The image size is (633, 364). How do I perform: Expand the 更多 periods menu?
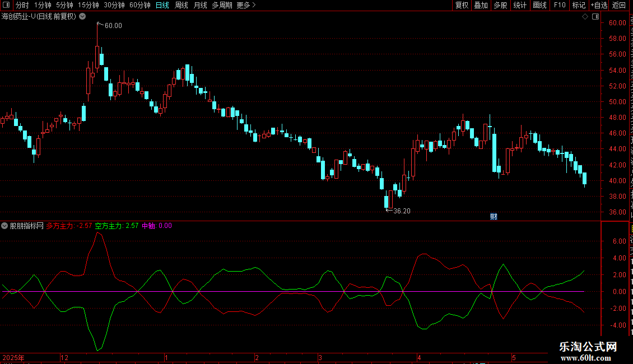(x=246, y=5)
